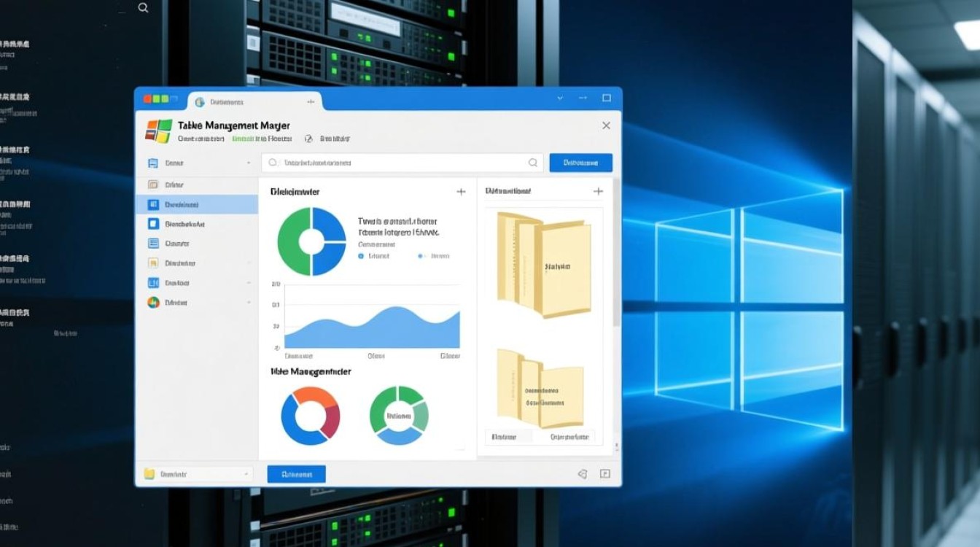Switch to the left tab beneath the lower folder thumbnail
Screen dimensions: 980x547
point(505,437)
